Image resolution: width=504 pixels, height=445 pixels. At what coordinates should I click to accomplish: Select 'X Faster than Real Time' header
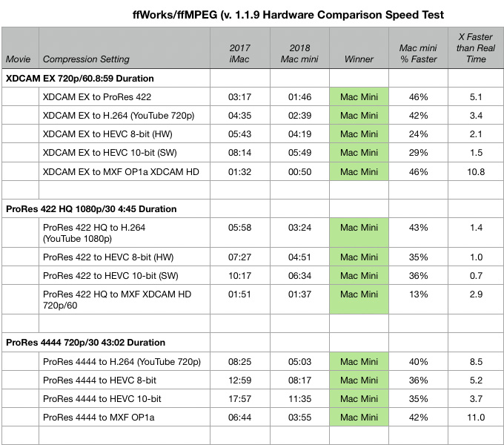point(476,47)
